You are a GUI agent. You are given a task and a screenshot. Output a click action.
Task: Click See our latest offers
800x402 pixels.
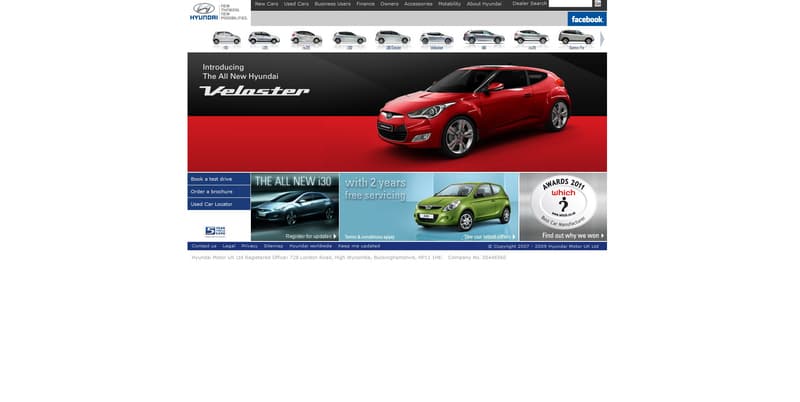point(490,237)
